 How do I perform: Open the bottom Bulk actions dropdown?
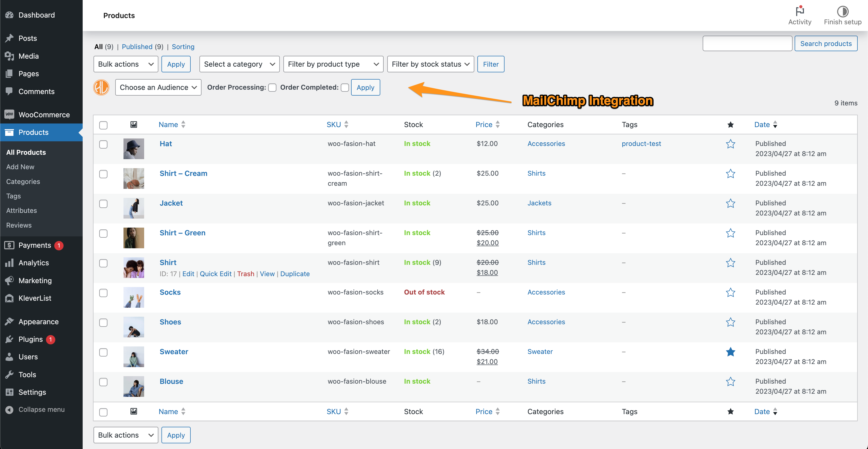[x=126, y=435]
